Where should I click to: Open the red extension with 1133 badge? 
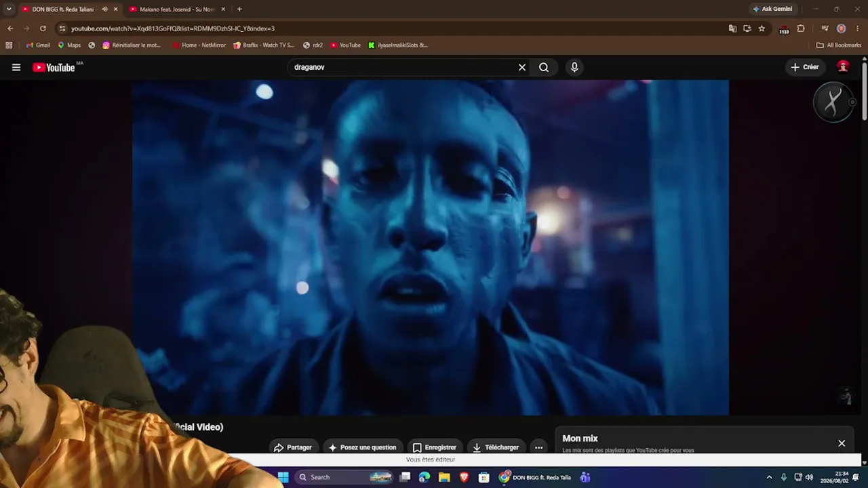tap(784, 29)
